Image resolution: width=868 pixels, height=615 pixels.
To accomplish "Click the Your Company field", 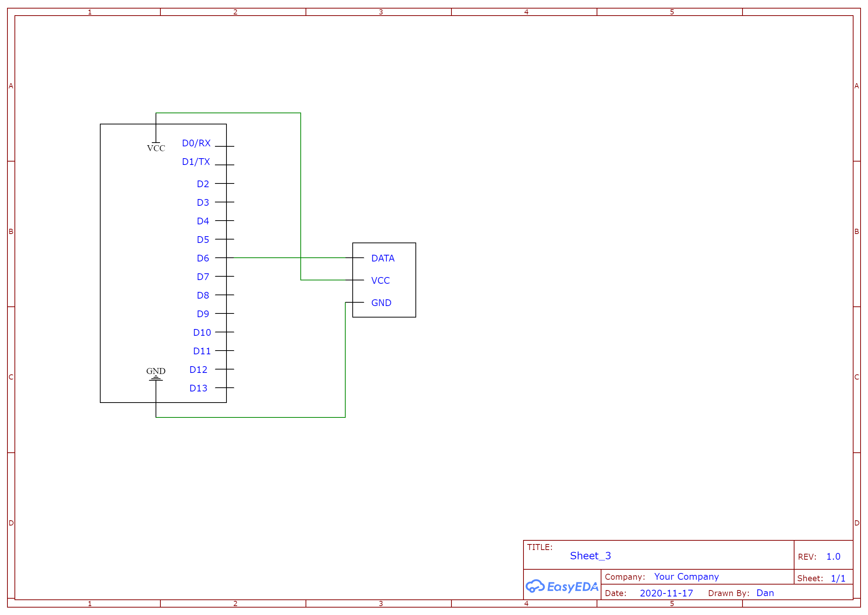I will [x=686, y=577].
